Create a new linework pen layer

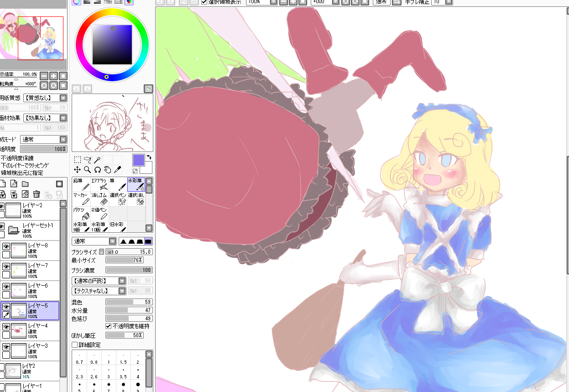(x=14, y=183)
